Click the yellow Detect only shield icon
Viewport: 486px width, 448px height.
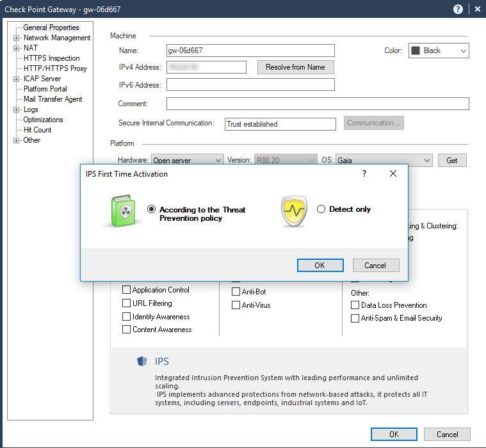coord(294,211)
